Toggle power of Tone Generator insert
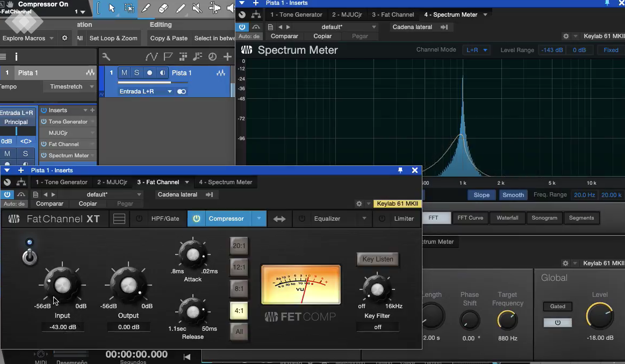 pos(44,121)
